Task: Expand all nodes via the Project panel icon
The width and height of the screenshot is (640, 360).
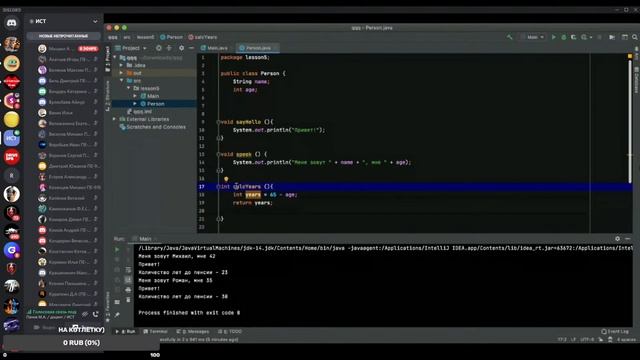Action: click(169, 48)
